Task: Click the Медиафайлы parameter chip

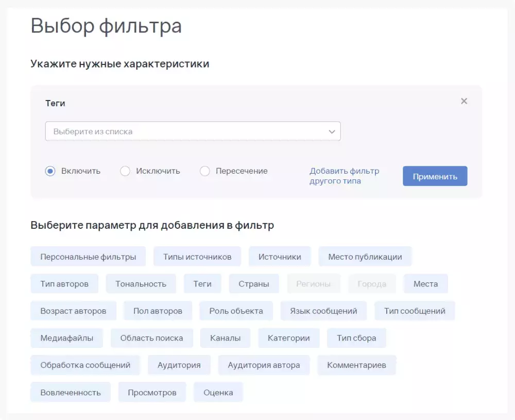Action: (x=67, y=338)
